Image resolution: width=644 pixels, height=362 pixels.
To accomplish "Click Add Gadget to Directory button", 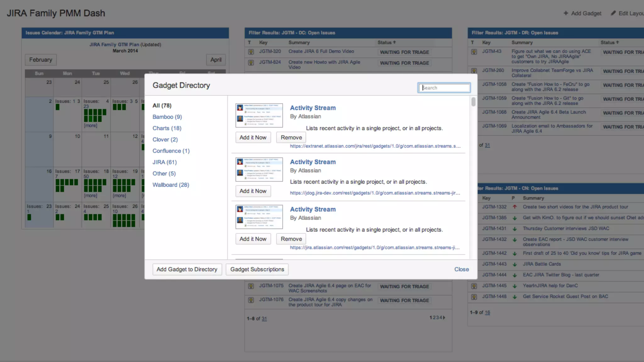I will 187,269.
